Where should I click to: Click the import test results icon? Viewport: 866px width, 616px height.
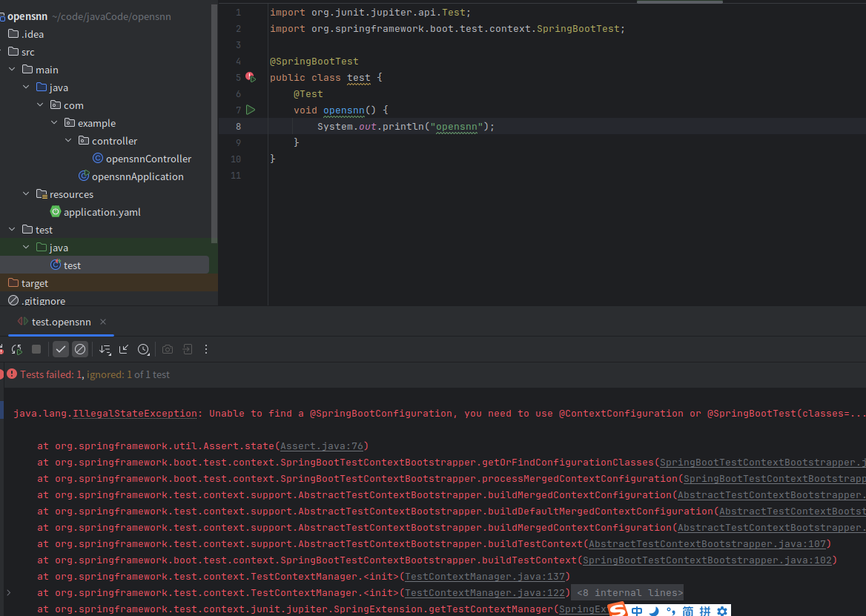coord(188,349)
